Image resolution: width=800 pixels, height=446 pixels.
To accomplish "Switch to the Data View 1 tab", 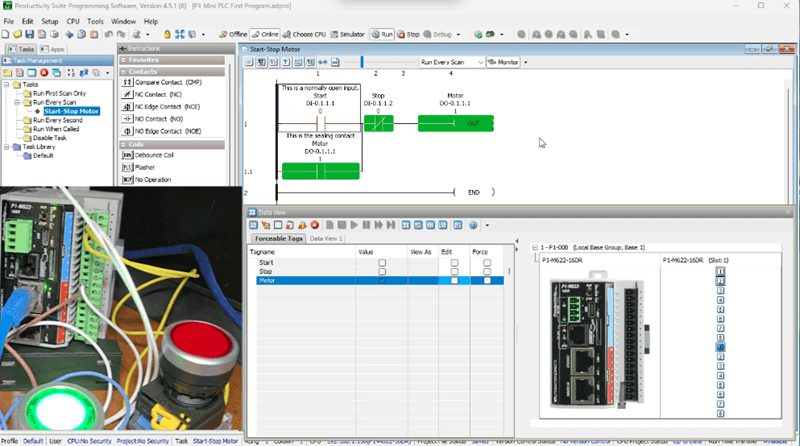I will click(x=326, y=238).
